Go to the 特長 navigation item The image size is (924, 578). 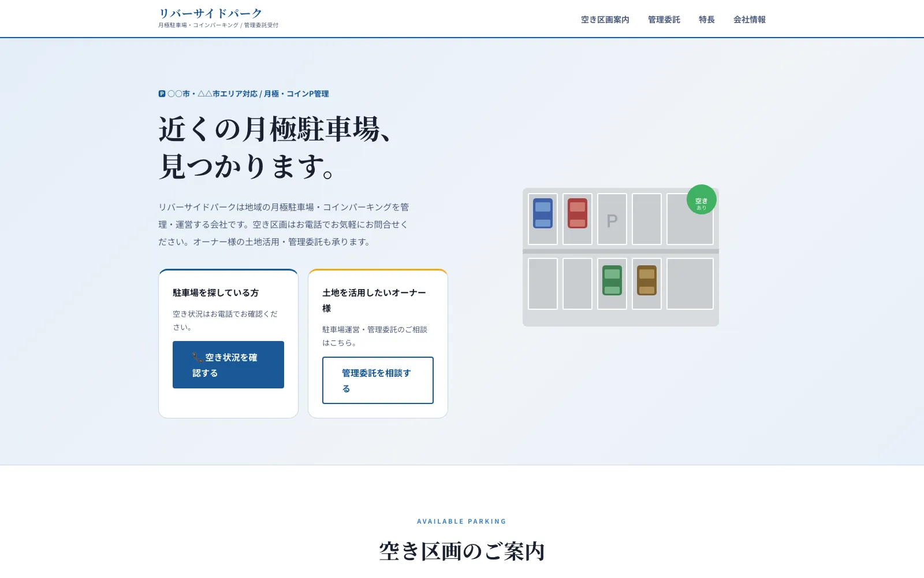click(x=706, y=20)
